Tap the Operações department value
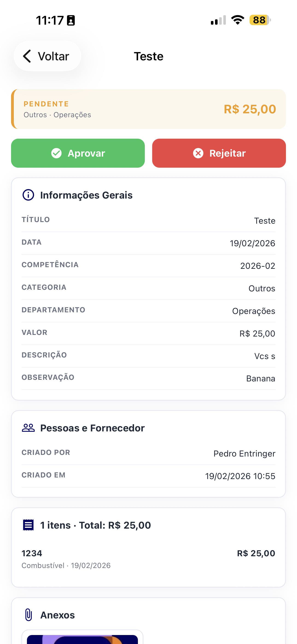The image size is (297, 644). coord(253,311)
